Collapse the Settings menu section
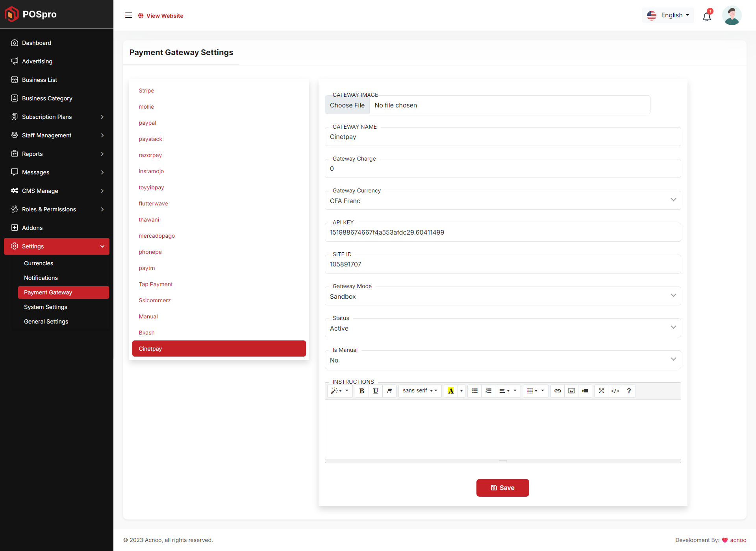Screen dimensions: 756x551 pos(57,246)
